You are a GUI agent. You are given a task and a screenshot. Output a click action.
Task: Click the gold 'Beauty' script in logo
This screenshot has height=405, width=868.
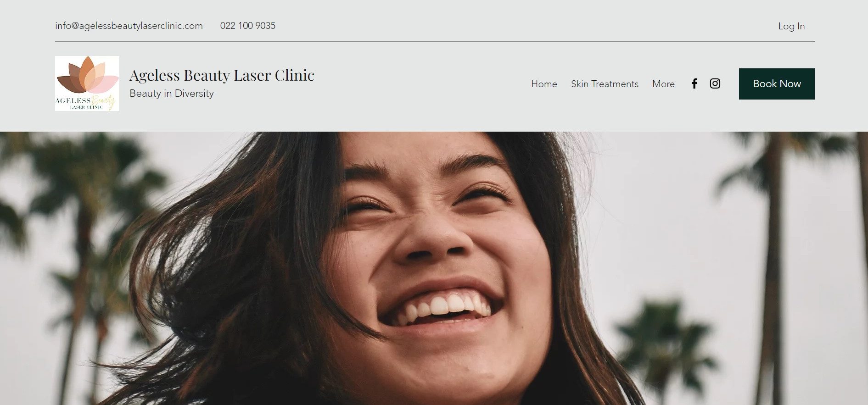[x=103, y=101]
